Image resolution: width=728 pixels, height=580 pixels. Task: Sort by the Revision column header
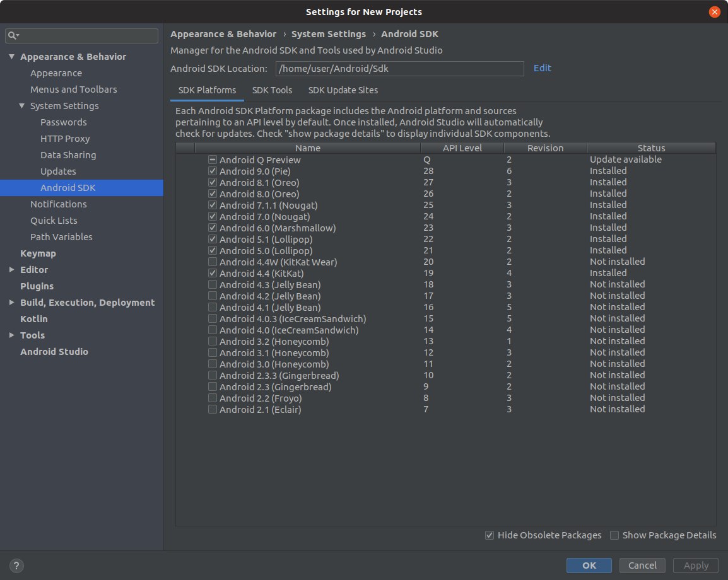pyautogui.click(x=545, y=148)
